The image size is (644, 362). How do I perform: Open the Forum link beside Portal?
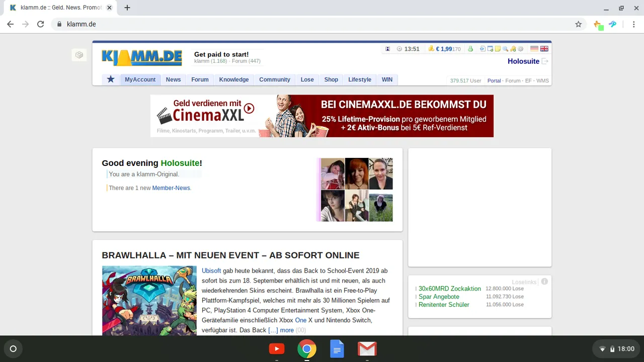tap(513, 81)
